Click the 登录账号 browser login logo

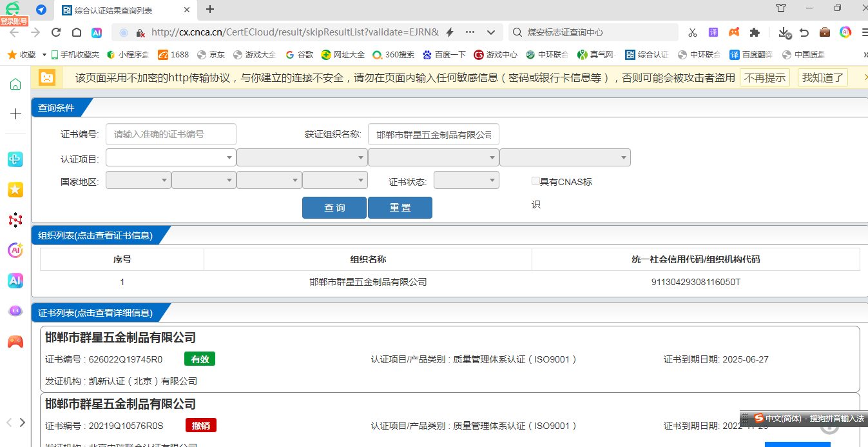coord(14,13)
